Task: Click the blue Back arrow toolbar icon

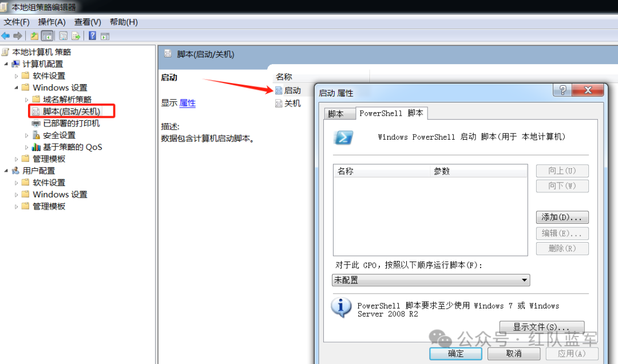Action: click(6, 36)
